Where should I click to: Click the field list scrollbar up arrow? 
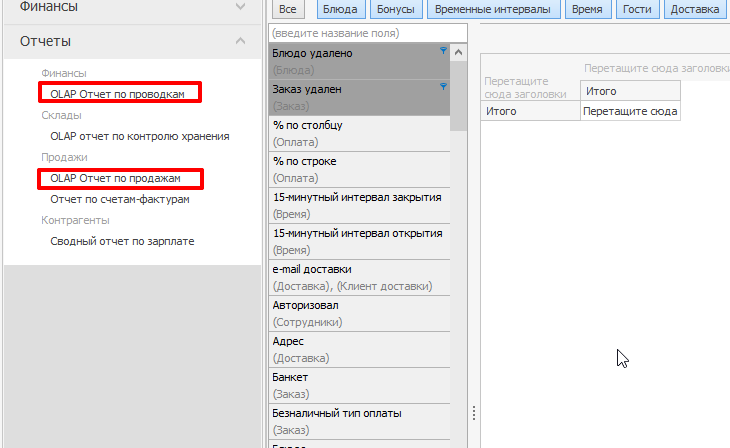(458, 51)
